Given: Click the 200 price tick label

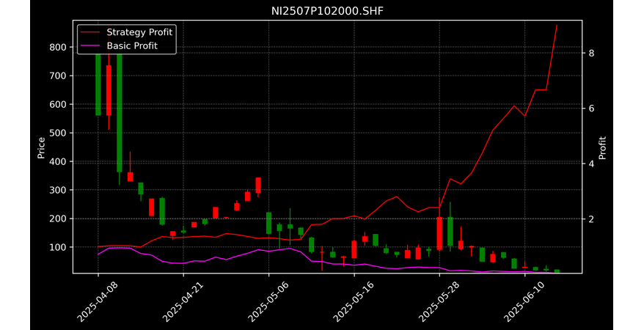Looking at the screenshot, I should coord(59,219).
